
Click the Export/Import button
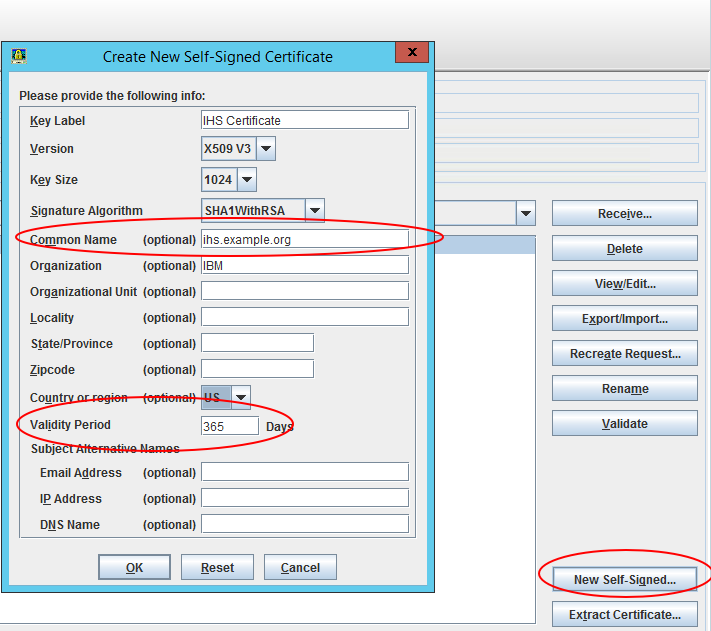point(624,319)
